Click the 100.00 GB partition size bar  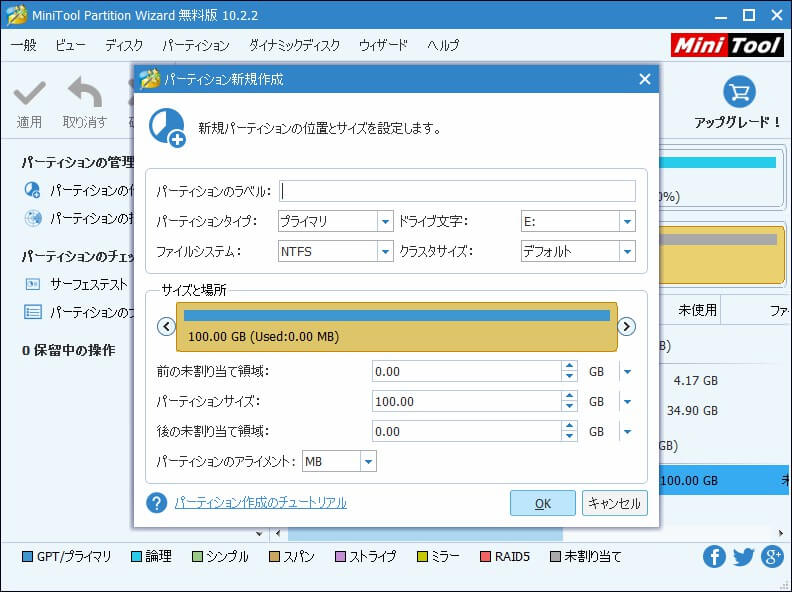click(397, 327)
